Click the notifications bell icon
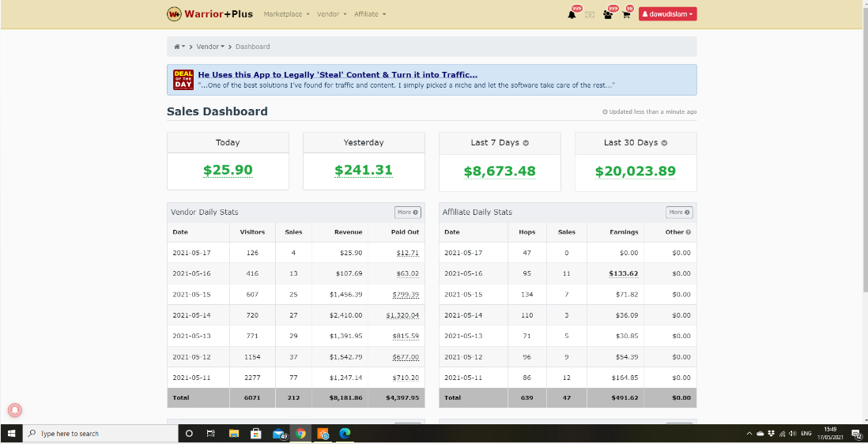Image resolution: width=868 pixels, height=444 pixels. coord(572,14)
